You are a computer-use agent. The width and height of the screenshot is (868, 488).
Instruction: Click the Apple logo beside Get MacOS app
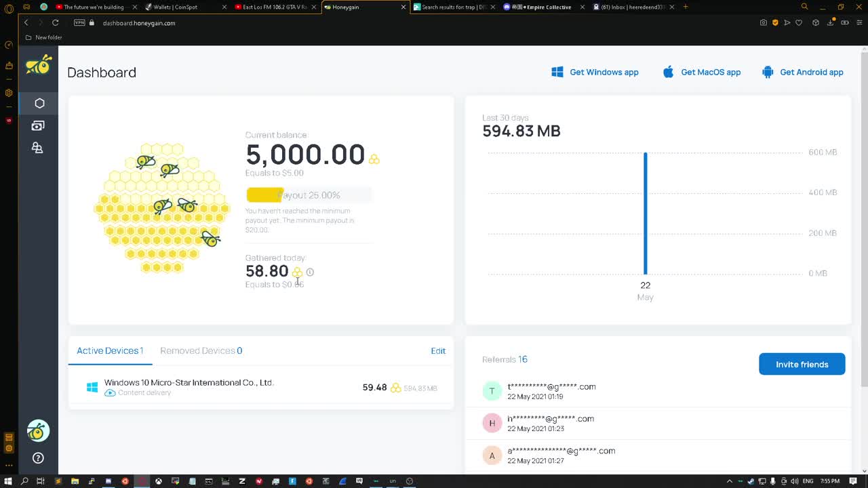click(668, 72)
